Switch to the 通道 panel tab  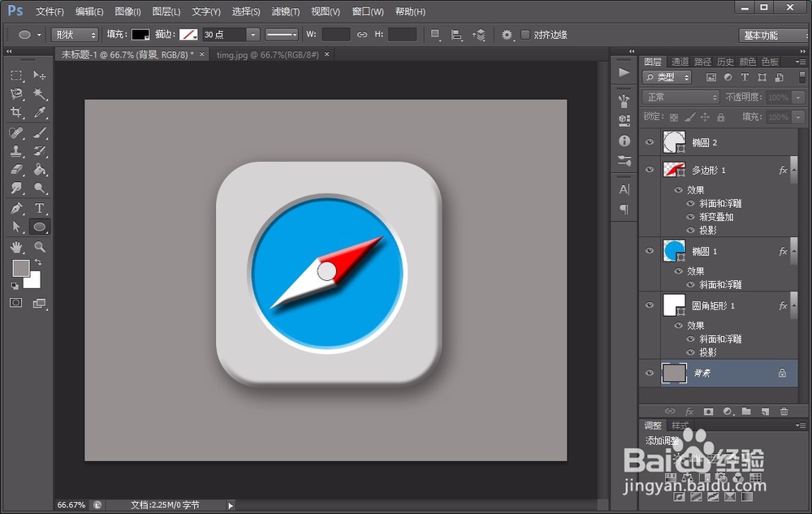(680, 62)
